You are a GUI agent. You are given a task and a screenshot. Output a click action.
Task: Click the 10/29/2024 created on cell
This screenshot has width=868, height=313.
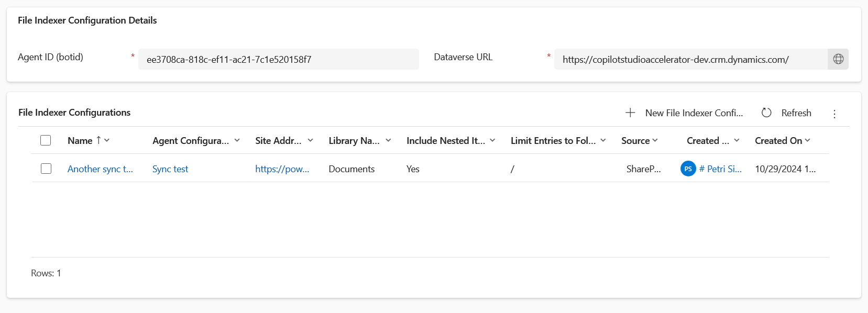785,169
